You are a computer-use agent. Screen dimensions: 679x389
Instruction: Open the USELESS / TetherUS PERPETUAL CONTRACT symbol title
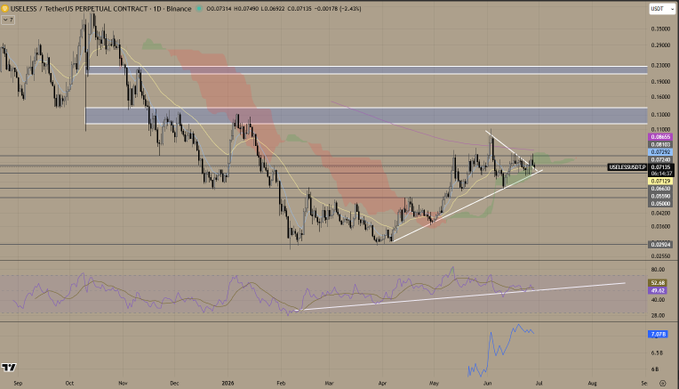click(100, 9)
